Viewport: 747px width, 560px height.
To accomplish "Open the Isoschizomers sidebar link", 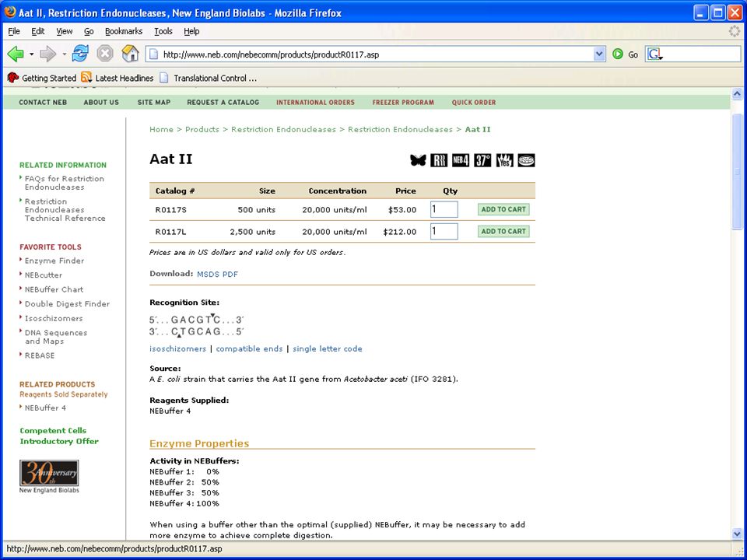I will 54,318.
